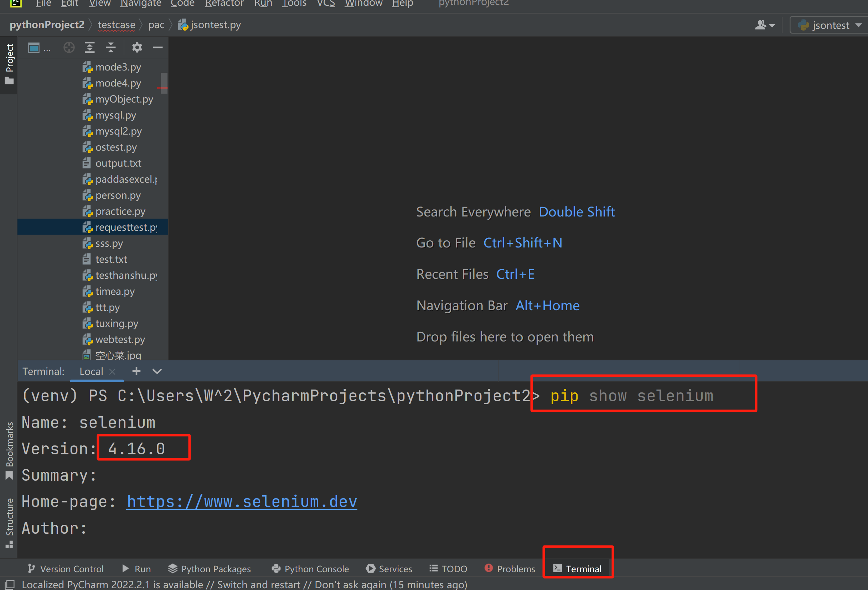Viewport: 868px width, 590px height.
Task: Open the selenium.dev home-page link
Action: 242,502
